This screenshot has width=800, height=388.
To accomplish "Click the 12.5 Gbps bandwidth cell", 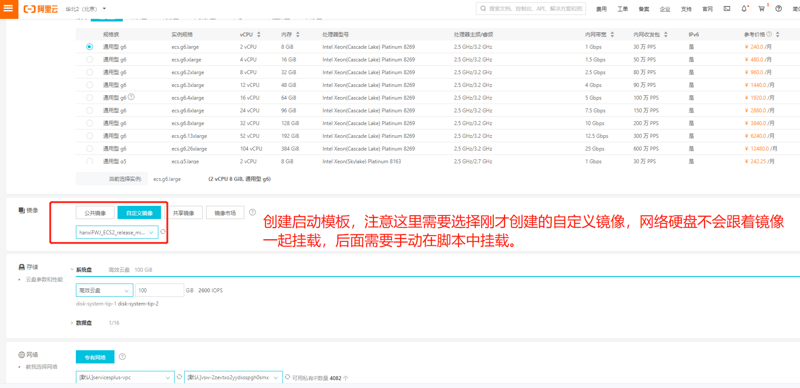I will (x=597, y=136).
